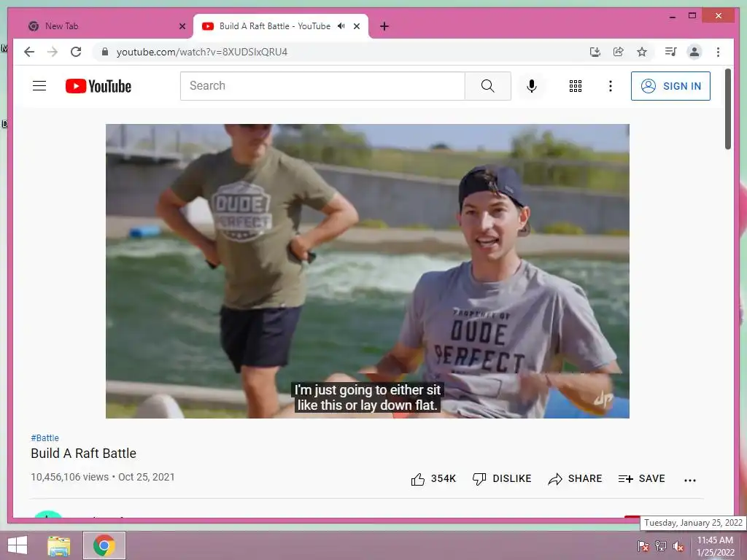Open network status tray icon
The image size is (747, 560).
(x=661, y=546)
